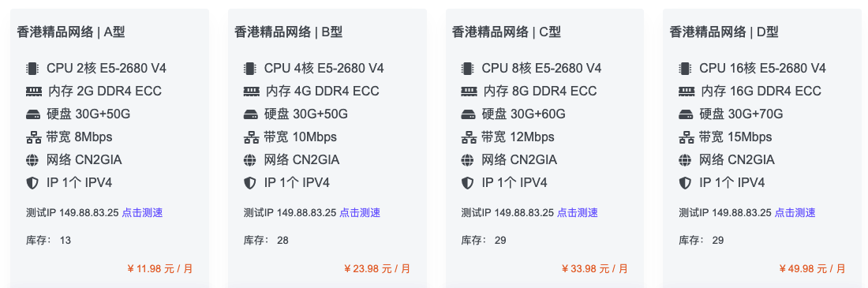Click the ¥11.98 元/月 price
This screenshot has width=868, height=288.
tap(160, 269)
